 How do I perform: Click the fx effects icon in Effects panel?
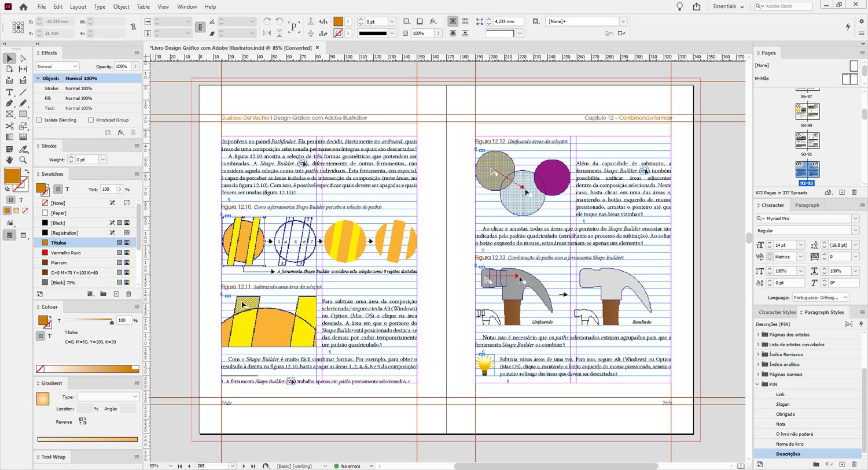point(120,132)
